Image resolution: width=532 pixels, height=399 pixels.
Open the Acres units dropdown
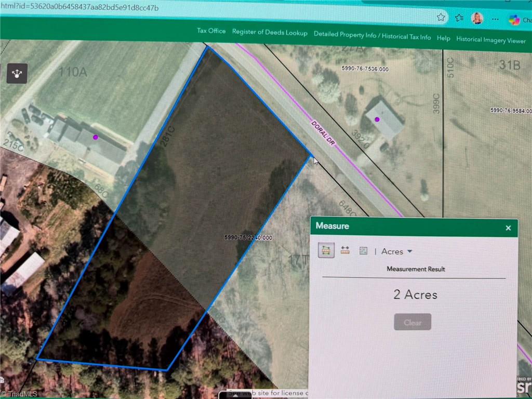click(x=396, y=251)
